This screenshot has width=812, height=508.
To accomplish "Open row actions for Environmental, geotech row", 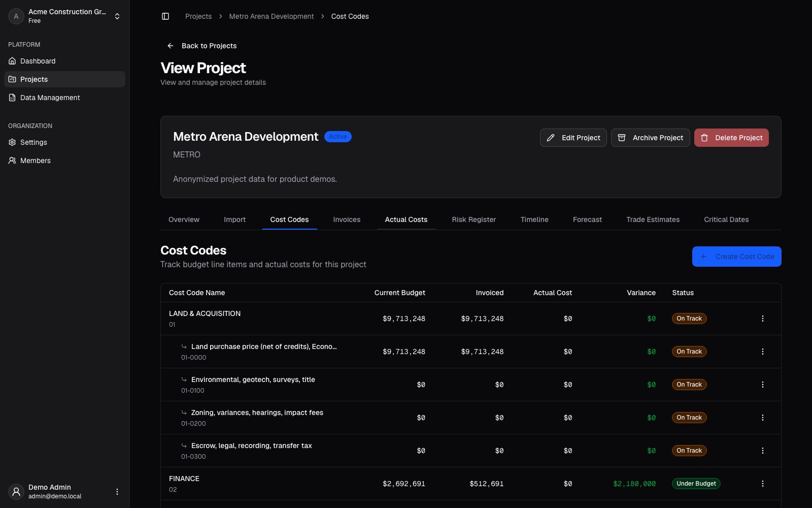I will click(x=762, y=385).
